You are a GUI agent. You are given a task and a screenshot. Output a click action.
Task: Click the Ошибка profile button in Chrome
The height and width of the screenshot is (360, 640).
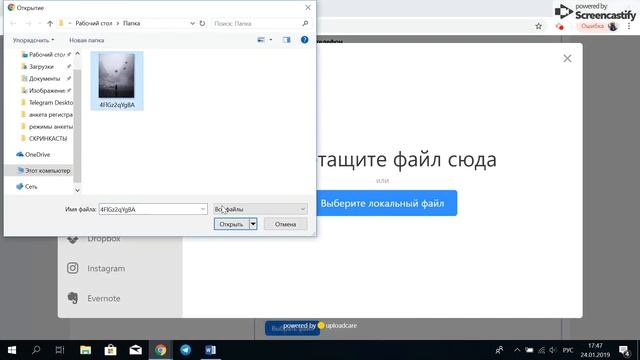pyautogui.click(x=598, y=27)
